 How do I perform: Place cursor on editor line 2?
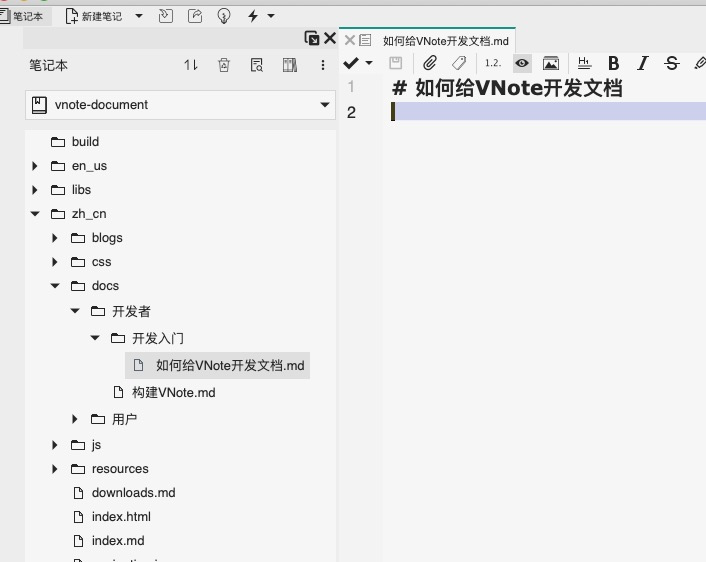[x=548, y=112]
